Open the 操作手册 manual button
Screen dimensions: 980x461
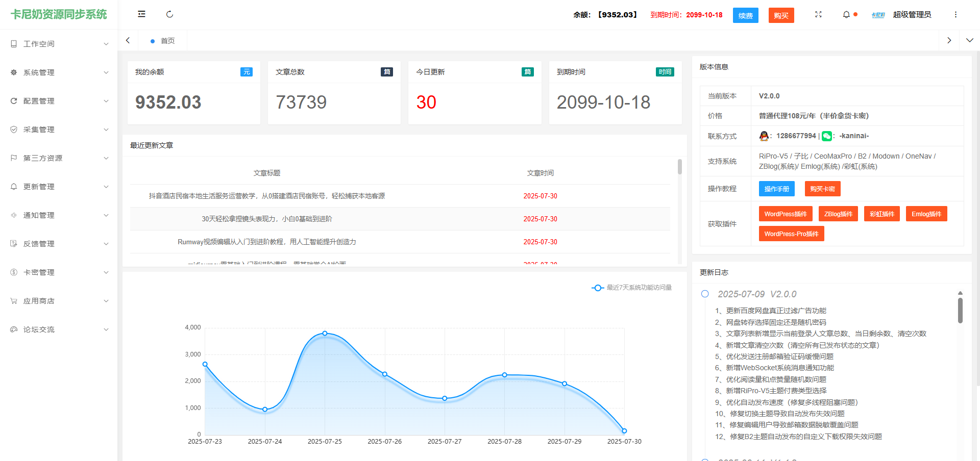click(x=777, y=189)
